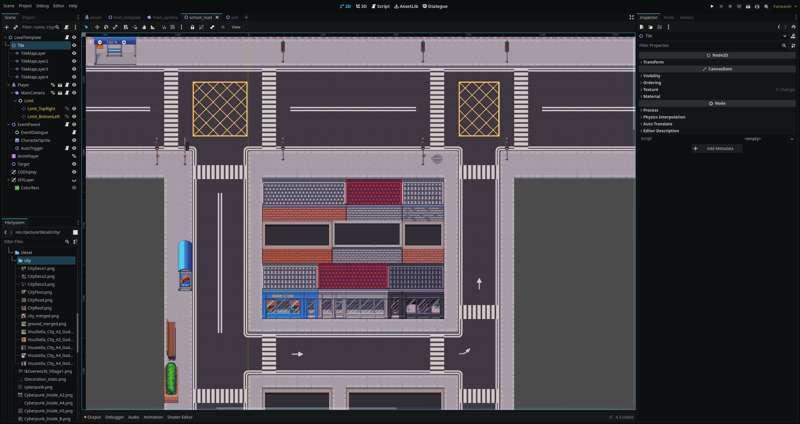Expand the Ordering section in Inspector
The image size is (800, 424).
717,83
